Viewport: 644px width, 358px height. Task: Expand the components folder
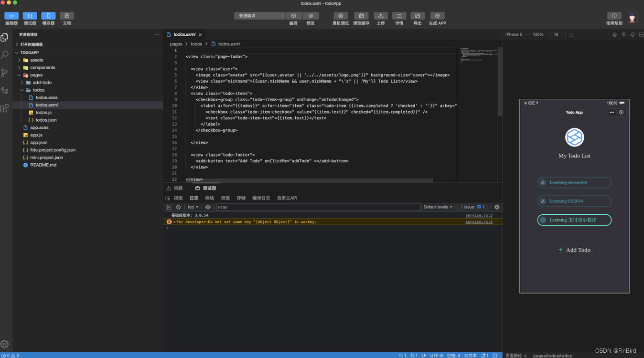88,67
